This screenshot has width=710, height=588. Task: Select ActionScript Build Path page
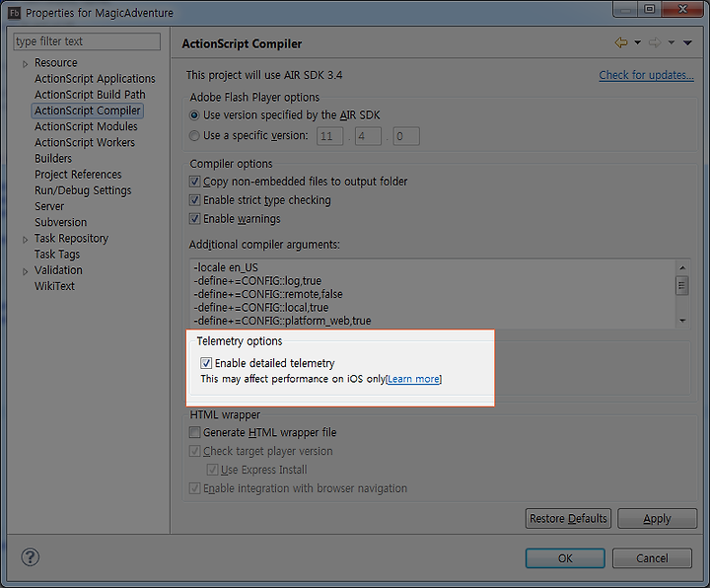(x=90, y=95)
